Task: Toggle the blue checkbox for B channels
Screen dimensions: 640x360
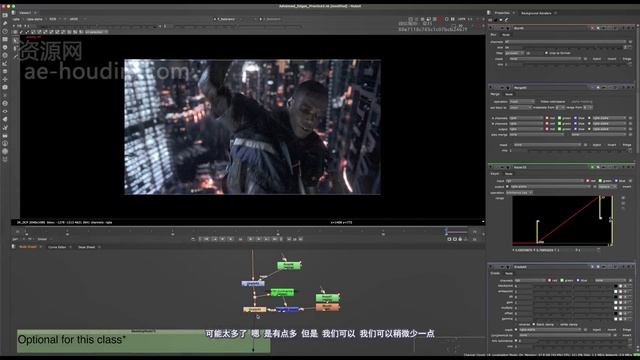Action: pos(576,123)
